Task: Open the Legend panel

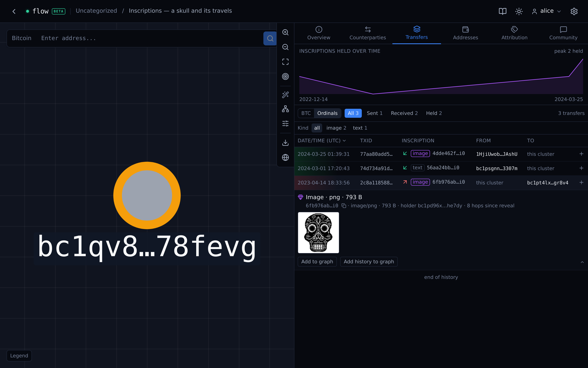Action: pos(19,356)
